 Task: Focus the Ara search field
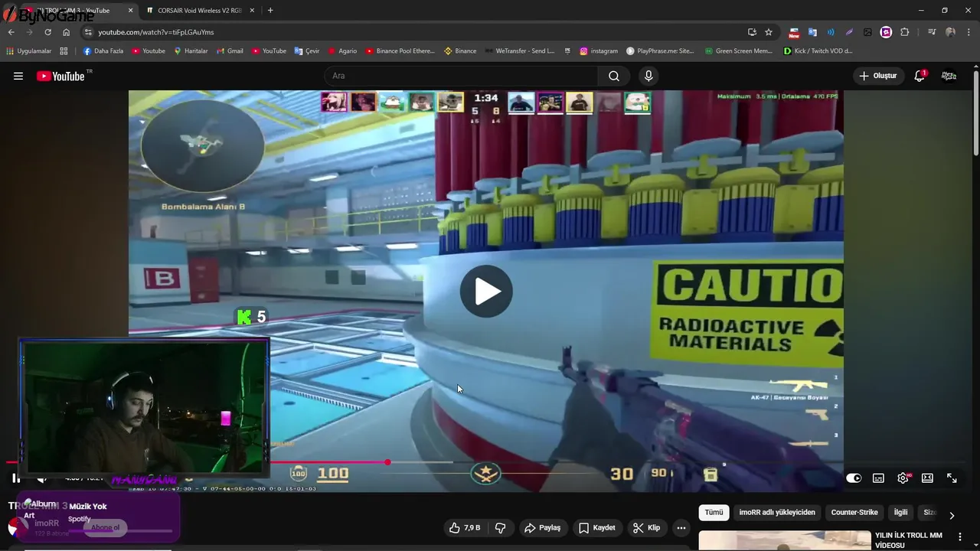[x=462, y=76]
